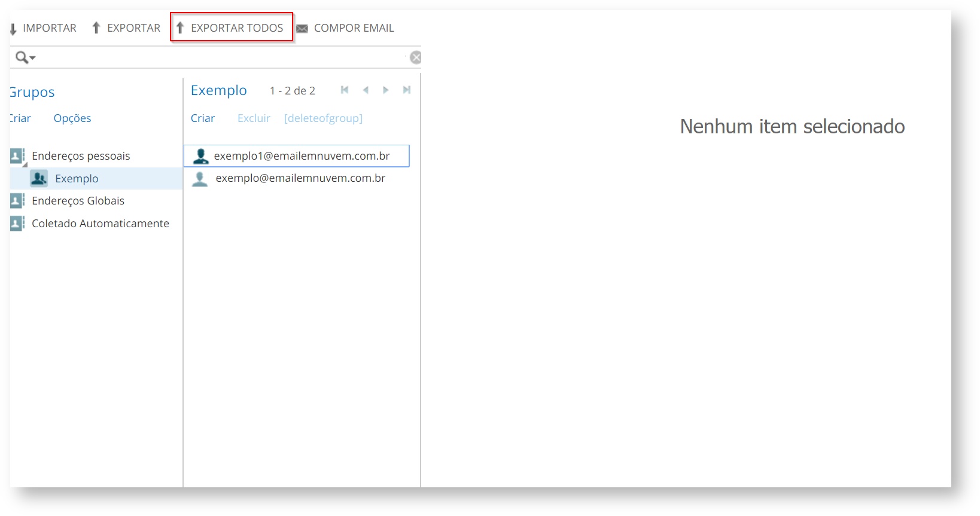Select the Exemplo group in tree

pos(77,179)
